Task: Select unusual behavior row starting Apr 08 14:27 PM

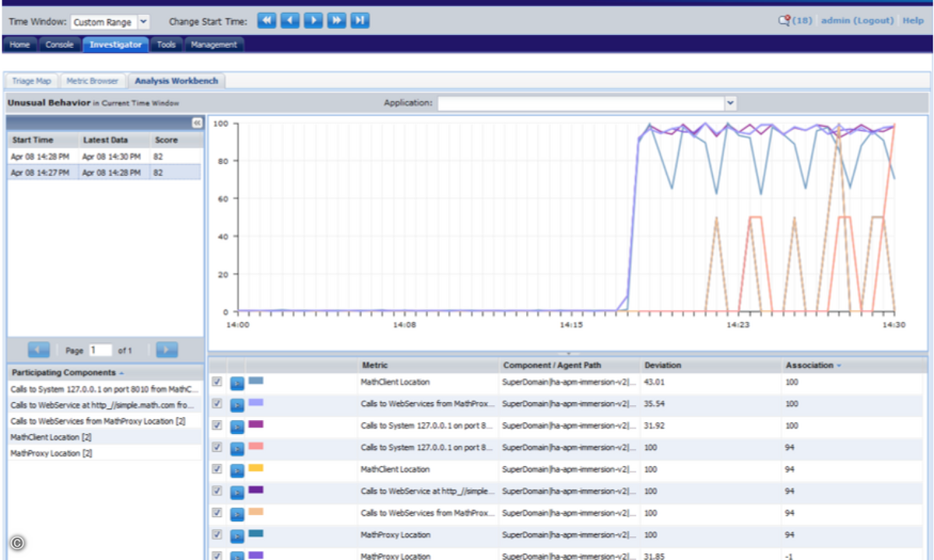Action: 104,172
